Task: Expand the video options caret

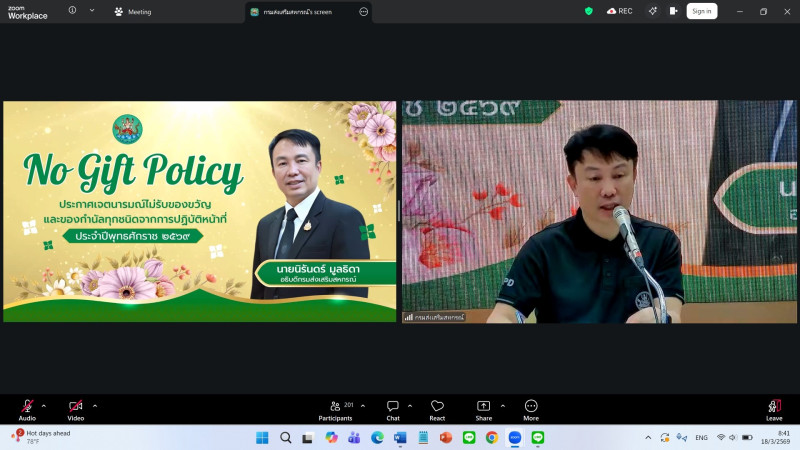Action: pos(95,405)
